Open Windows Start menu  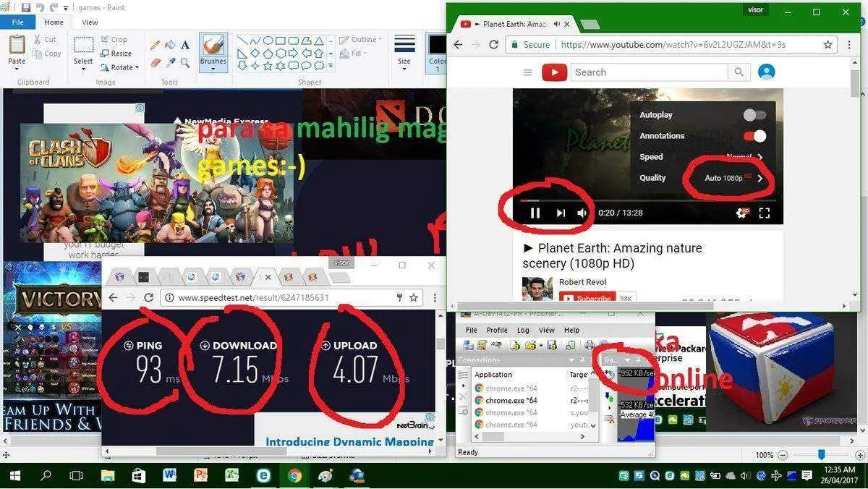[14, 475]
